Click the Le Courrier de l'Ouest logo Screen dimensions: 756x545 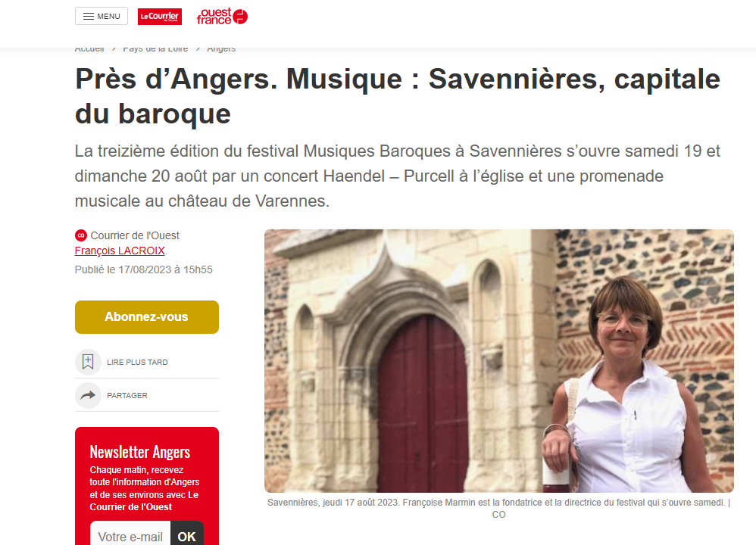pyautogui.click(x=160, y=17)
